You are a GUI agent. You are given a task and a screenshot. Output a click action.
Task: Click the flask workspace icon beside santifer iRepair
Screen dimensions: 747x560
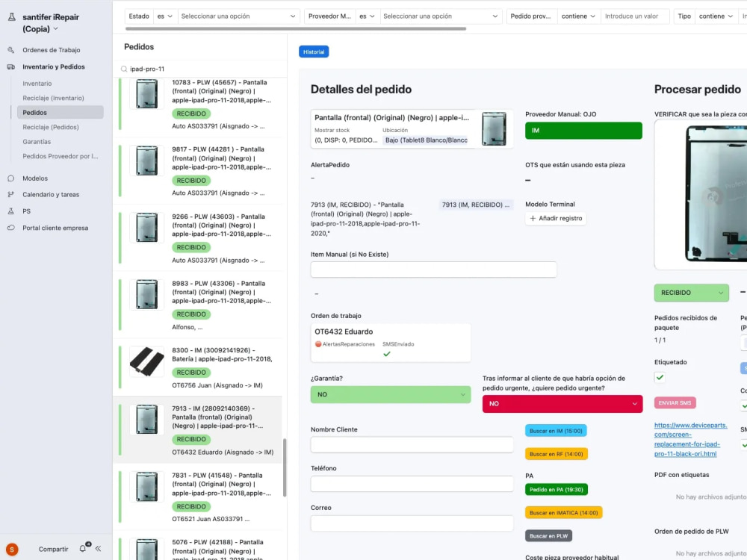[11, 17]
